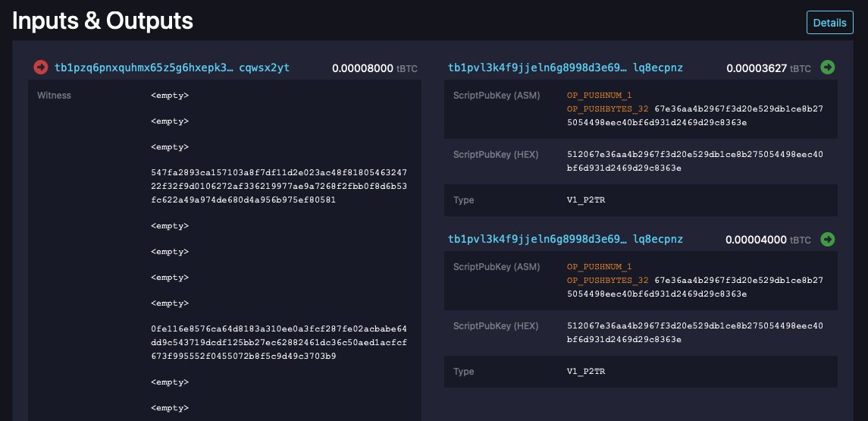Click the Details button
This screenshot has height=421, width=868.
click(x=829, y=23)
